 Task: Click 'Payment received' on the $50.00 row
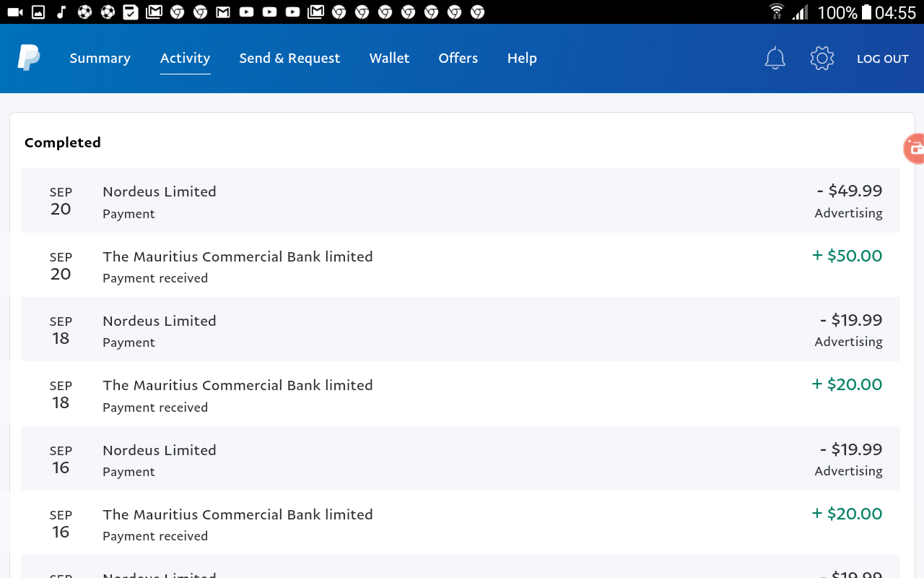[155, 278]
